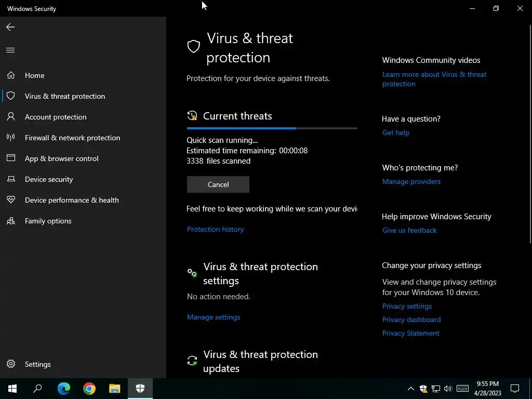
Task: Open taskbar search magnifier
Action: coord(37,389)
